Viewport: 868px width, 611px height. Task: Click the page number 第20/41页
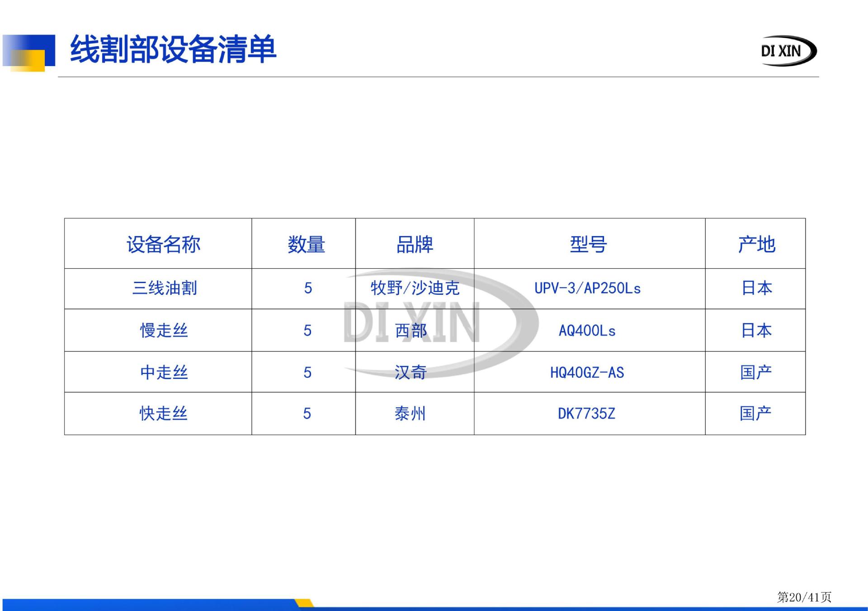pyautogui.click(x=804, y=597)
